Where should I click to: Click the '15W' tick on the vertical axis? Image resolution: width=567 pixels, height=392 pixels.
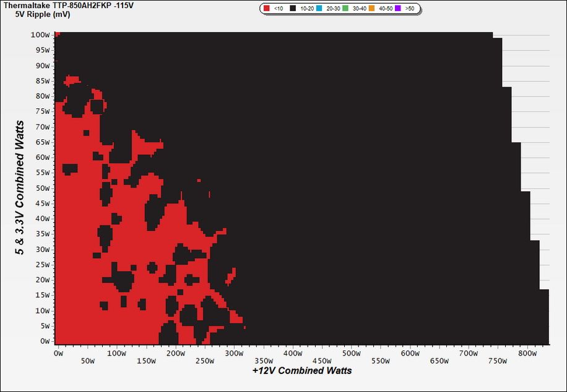coord(42,295)
